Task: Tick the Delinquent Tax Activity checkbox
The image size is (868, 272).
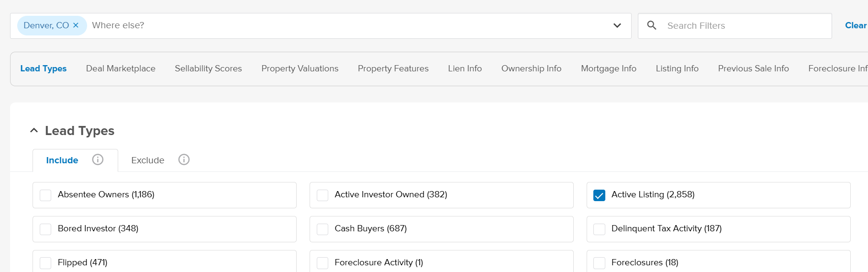Action: tap(599, 229)
